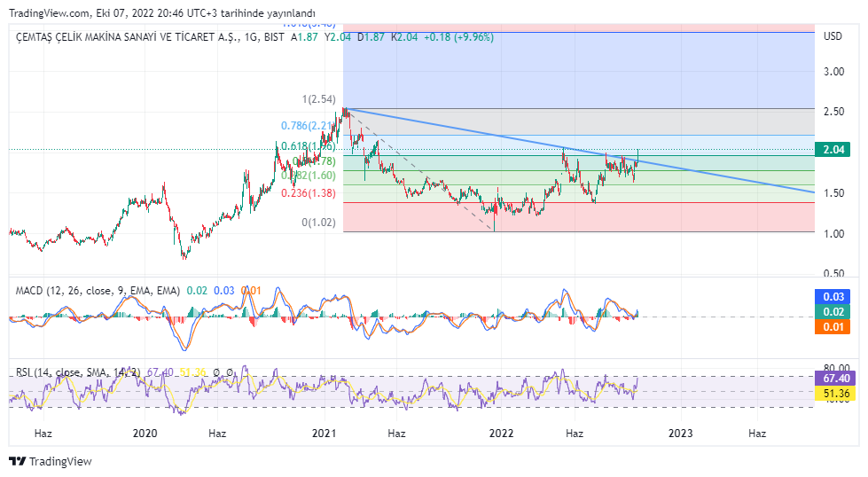The height and width of the screenshot is (477, 868).
Task: Click the Fibonacci 0.236(1.38) label
Action: 309,193
